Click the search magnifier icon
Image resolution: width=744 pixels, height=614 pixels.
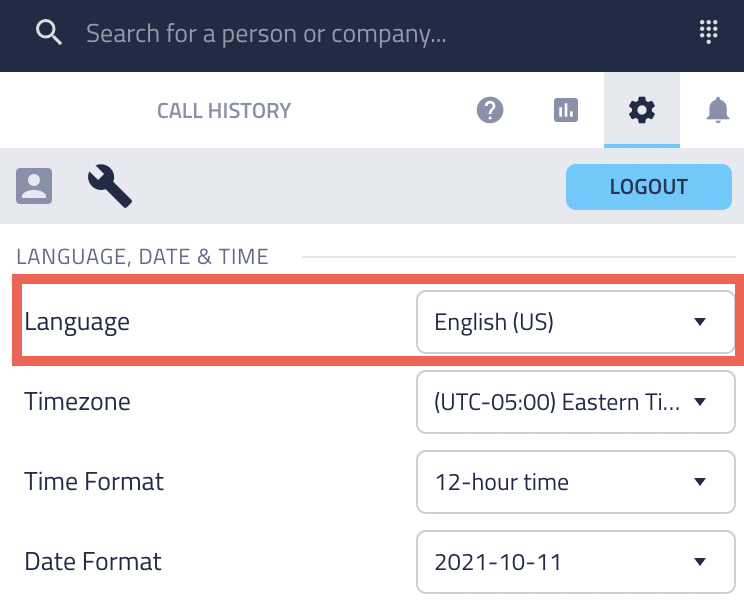[49, 33]
